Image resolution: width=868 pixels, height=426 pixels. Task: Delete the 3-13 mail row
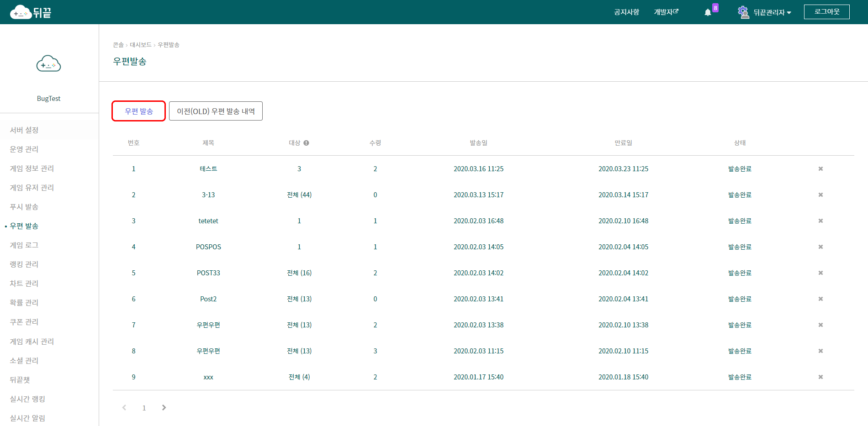point(820,195)
